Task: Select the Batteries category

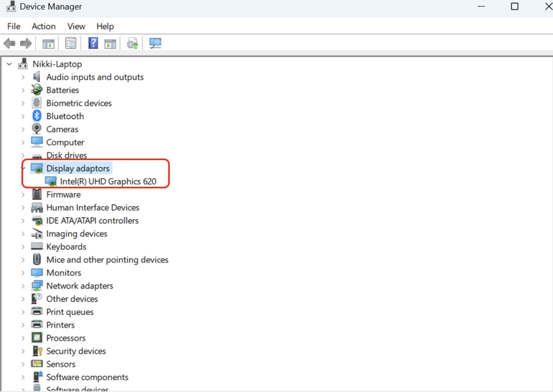Action: click(63, 90)
